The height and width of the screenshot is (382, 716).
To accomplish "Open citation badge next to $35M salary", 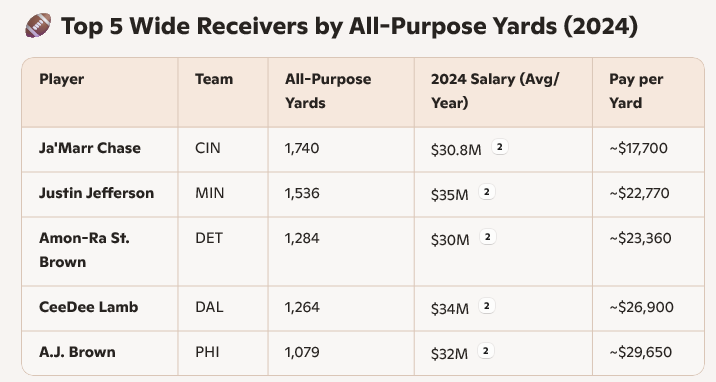I will 487,192.
